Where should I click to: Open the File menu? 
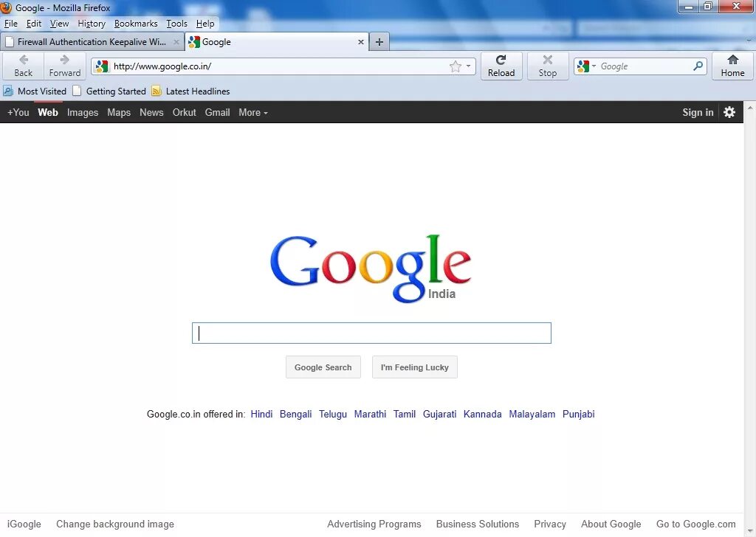pos(10,24)
